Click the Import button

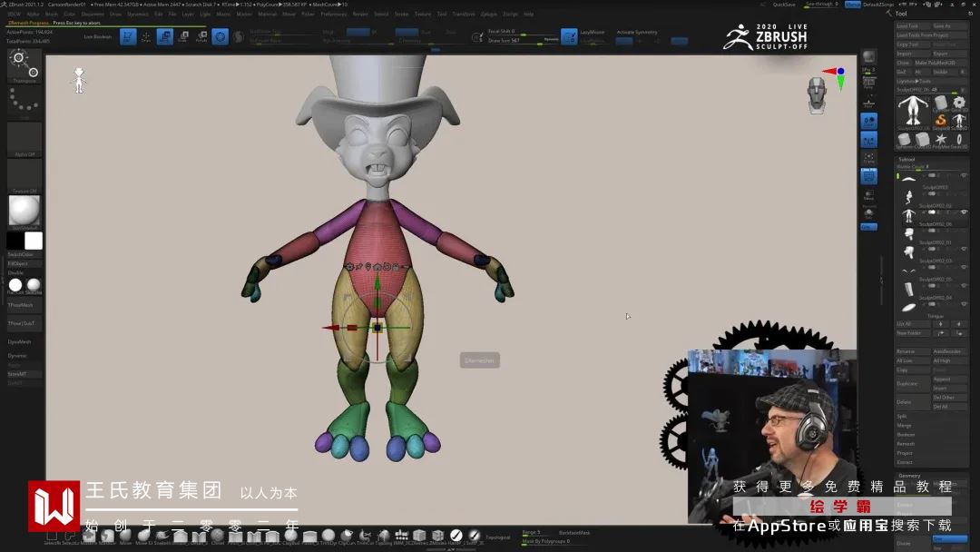coord(913,54)
